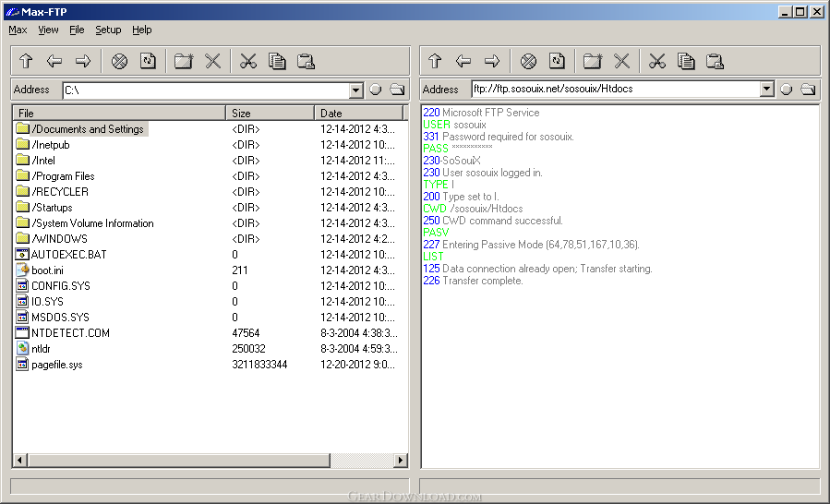Image resolution: width=830 pixels, height=504 pixels.
Task: Click the forward arrow in right toolbar
Action: tap(492, 62)
